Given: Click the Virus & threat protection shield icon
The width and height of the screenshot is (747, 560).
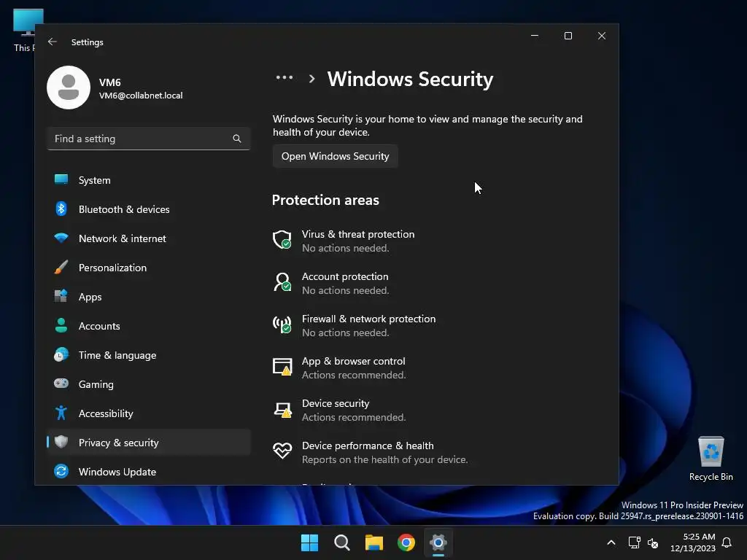Looking at the screenshot, I should (282, 239).
